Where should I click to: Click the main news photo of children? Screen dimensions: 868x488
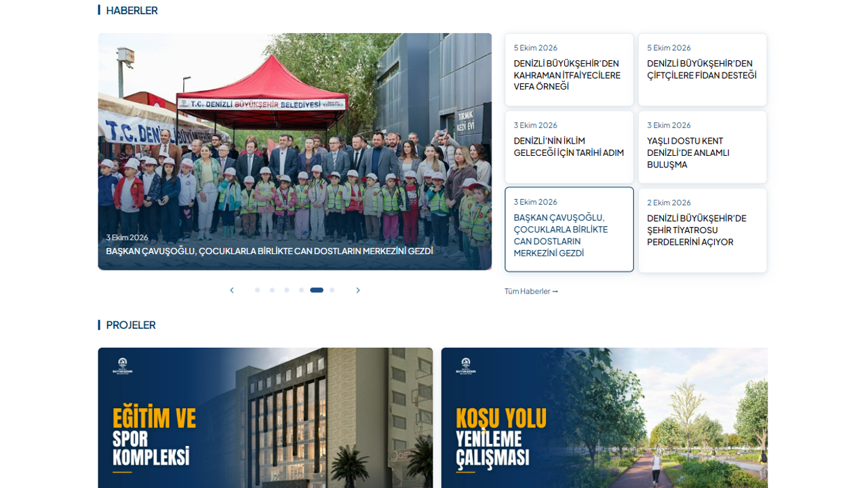pyautogui.click(x=295, y=152)
